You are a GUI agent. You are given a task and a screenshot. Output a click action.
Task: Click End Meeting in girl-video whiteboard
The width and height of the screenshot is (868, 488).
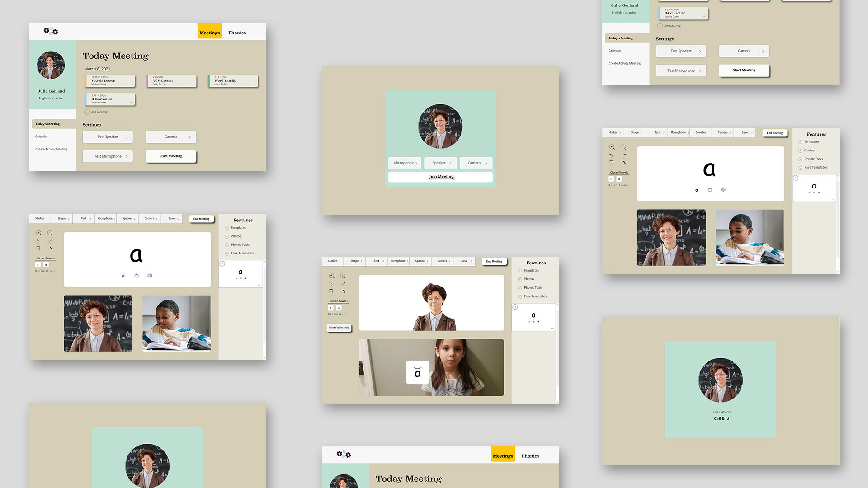click(494, 262)
